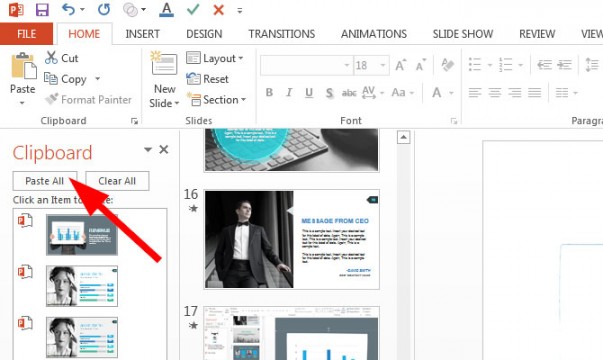This screenshot has width=603, height=360.
Task: Click the Paste All button
Action: pyautogui.click(x=45, y=181)
